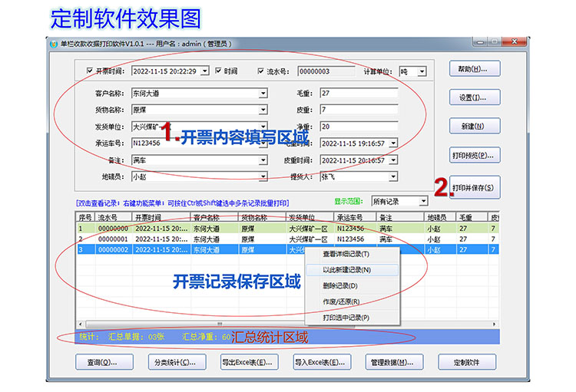Choose 作废/还原(R) from context menu
This screenshot has height=392, width=576.
tap(353, 301)
